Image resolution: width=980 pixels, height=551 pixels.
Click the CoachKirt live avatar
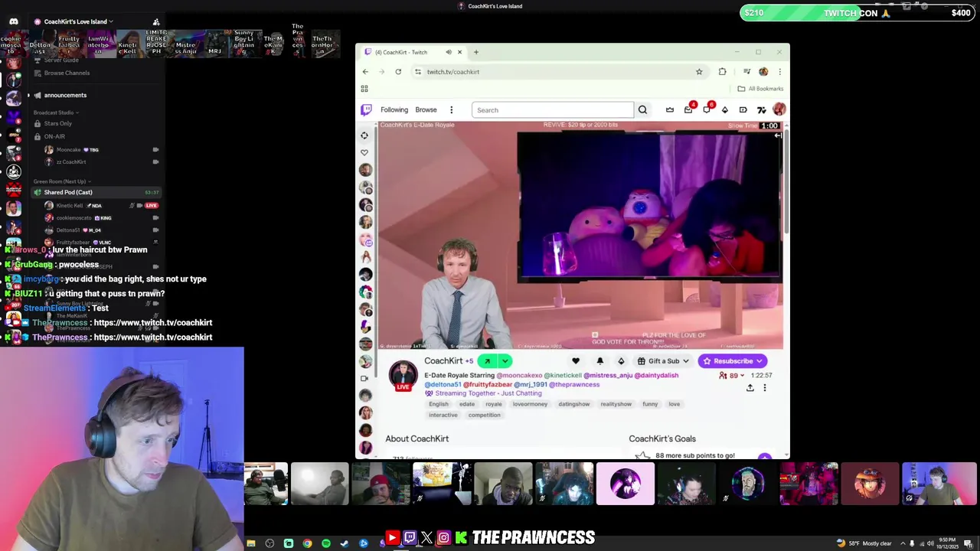tap(403, 374)
